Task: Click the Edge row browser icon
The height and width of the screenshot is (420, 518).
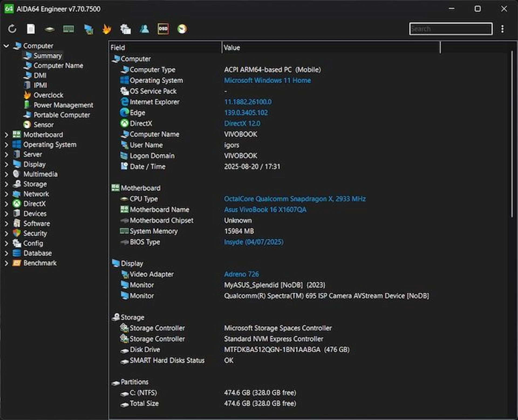Action: 124,113
